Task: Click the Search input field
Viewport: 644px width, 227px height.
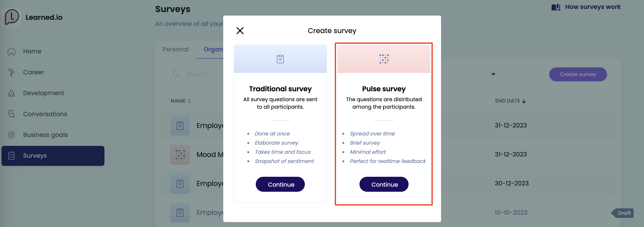Action: pos(203,74)
